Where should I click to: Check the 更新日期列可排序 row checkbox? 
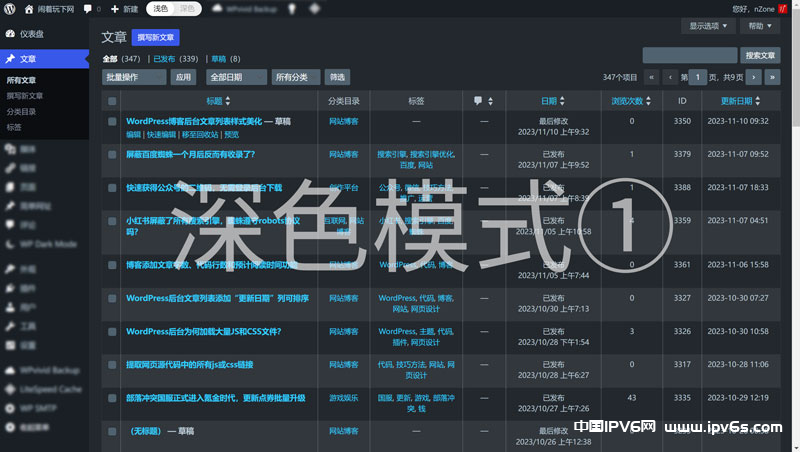pos(112,298)
